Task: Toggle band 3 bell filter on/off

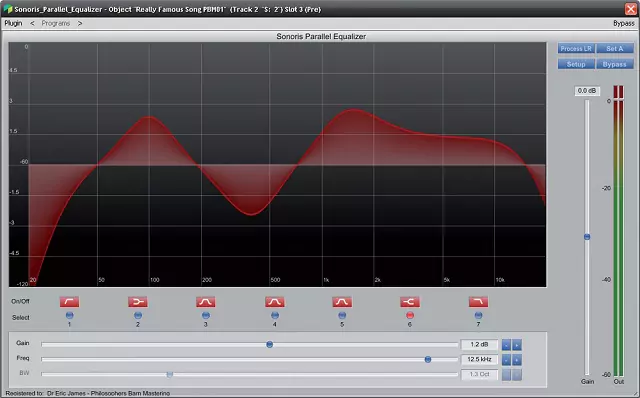Action: point(206,302)
